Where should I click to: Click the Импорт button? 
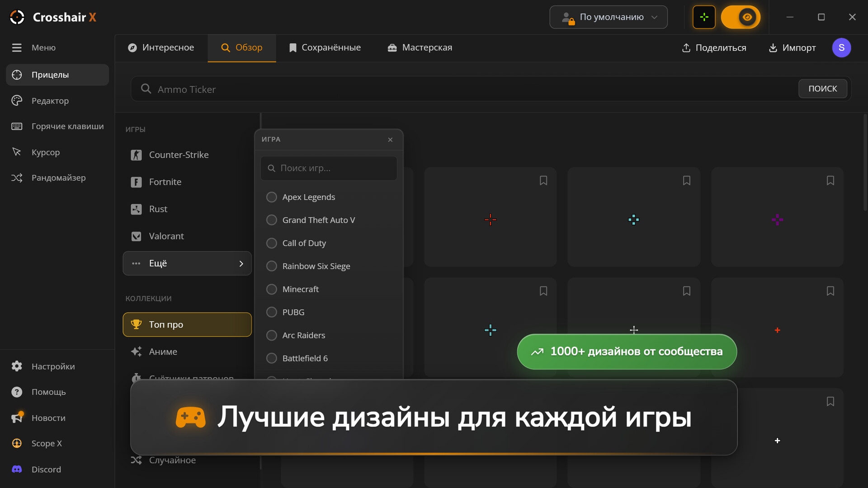(792, 47)
